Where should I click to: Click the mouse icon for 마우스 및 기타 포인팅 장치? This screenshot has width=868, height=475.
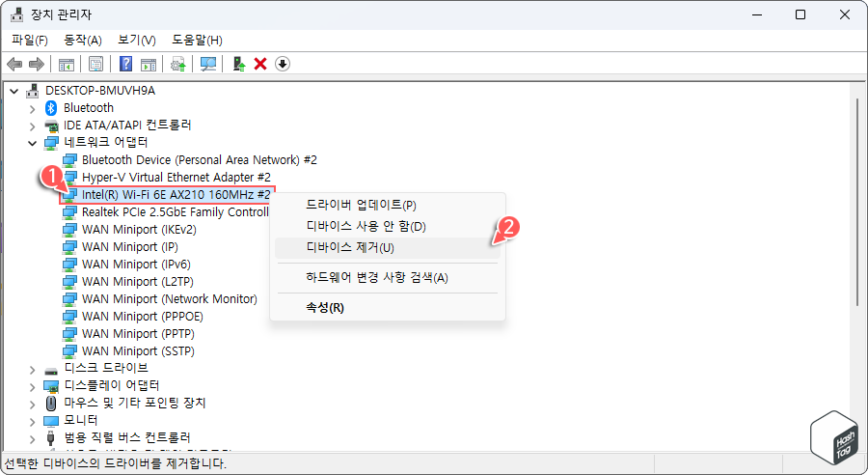[51, 403]
